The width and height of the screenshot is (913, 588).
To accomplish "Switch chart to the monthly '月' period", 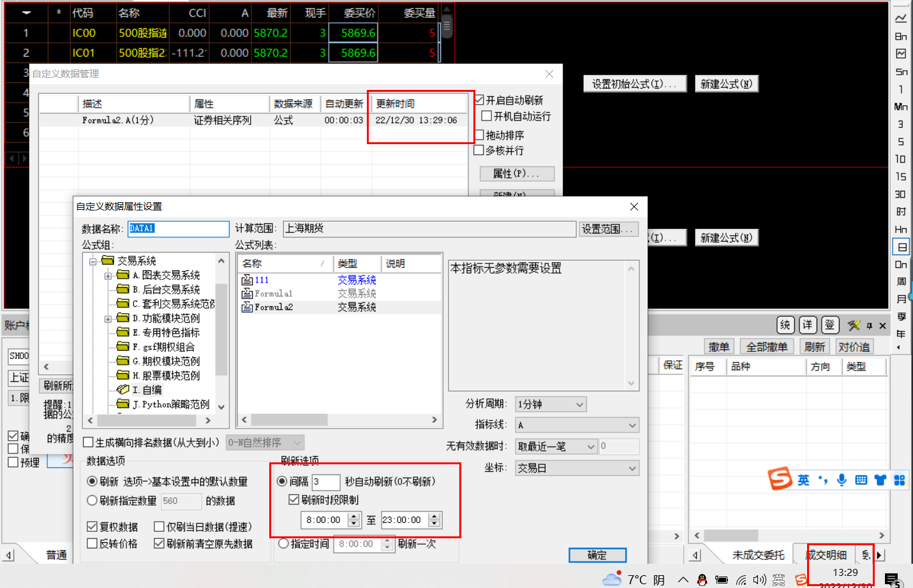I will (x=901, y=299).
